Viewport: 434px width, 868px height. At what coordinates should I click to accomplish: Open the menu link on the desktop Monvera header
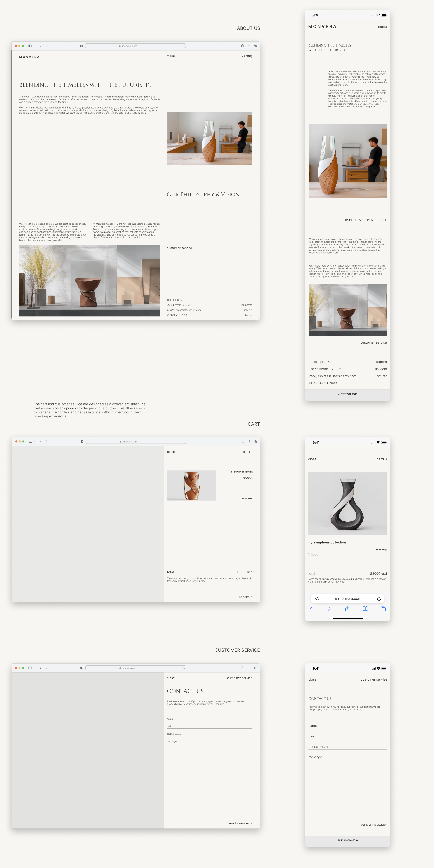(170, 56)
